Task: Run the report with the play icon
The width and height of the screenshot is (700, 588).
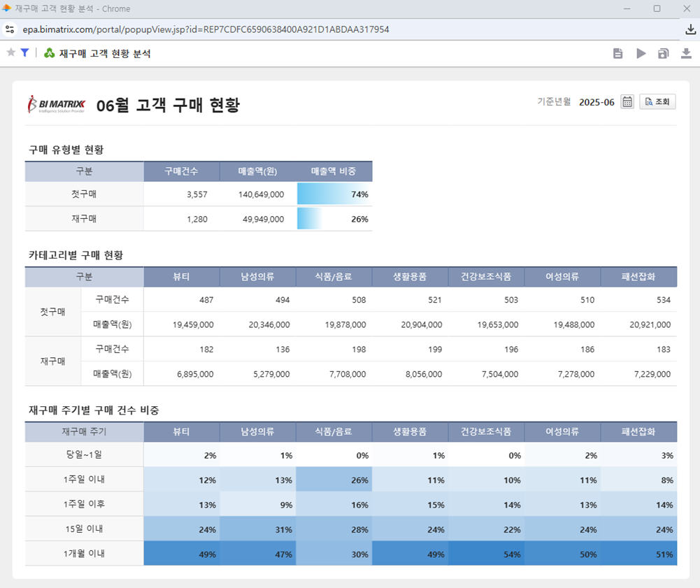Action: tap(641, 54)
